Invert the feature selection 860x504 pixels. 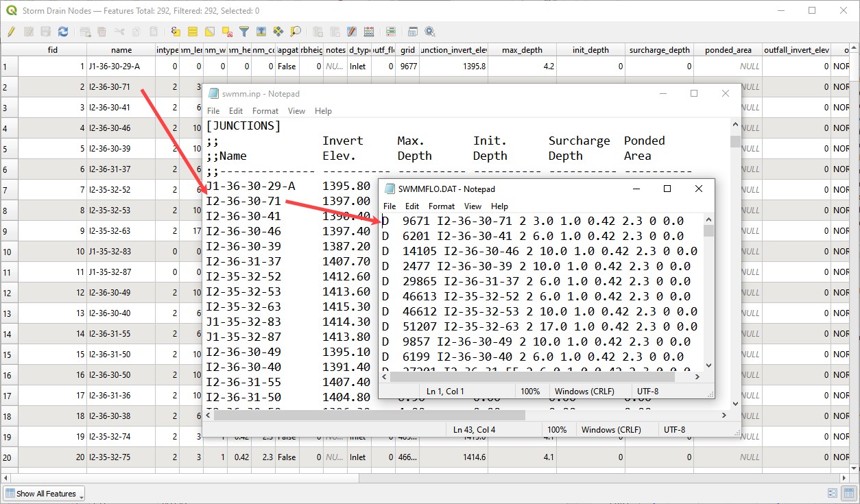[x=210, y=32]
